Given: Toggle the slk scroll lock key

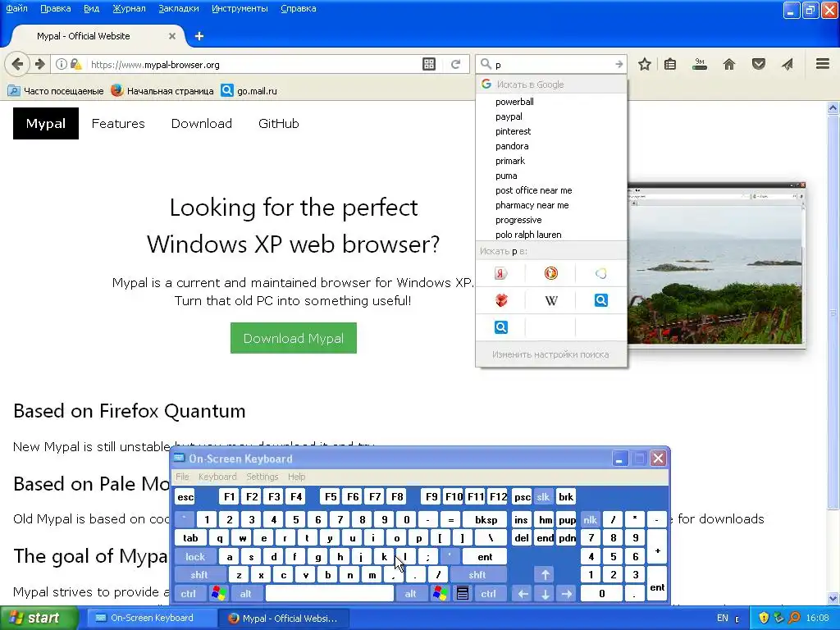Looking at the screenshot, I should (543, 497).
